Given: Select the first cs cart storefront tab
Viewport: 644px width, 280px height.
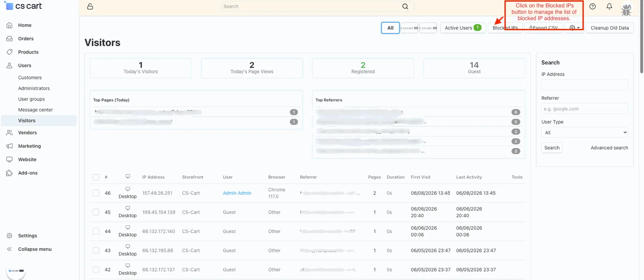Looking at the screenshot, I should (410, 28).
